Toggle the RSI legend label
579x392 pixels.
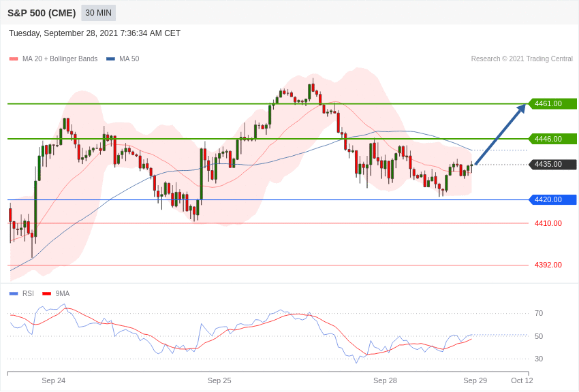click(x=28, y=293)
